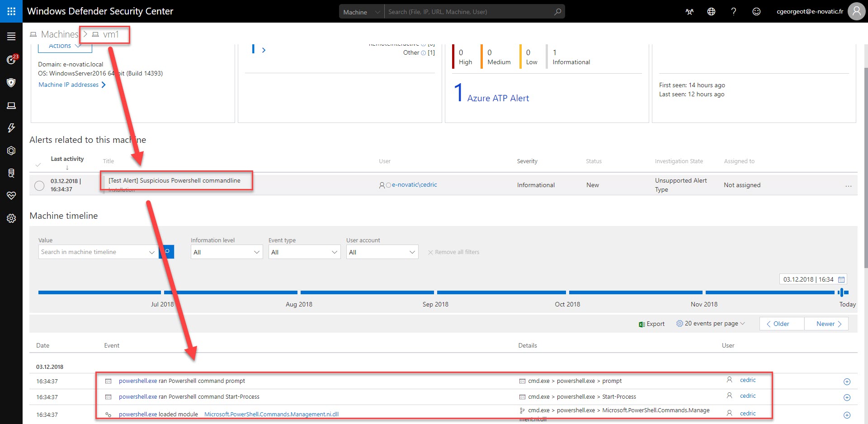Open the shield security dashboard icon
The image size is (868, 424).
click(x=11, y=83)
